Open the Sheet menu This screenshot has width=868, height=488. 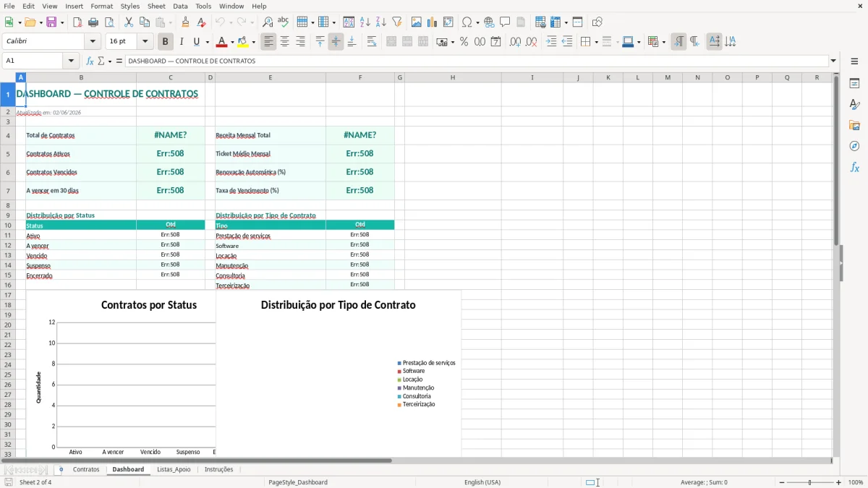pos(156,6)
